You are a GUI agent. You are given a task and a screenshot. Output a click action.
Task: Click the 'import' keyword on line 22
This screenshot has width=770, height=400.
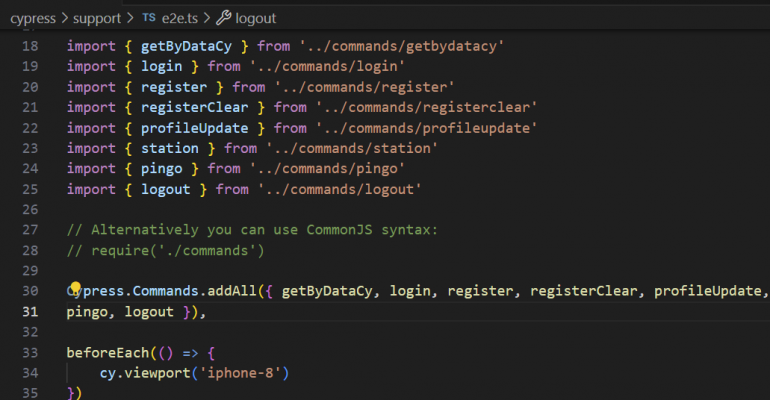click(x=91, y=128)
